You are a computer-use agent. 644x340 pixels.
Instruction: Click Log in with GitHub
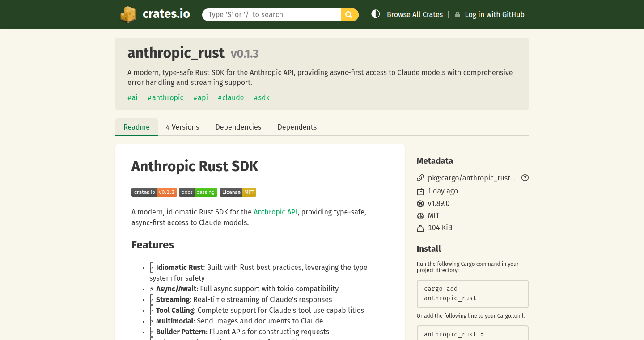point(495,14)
